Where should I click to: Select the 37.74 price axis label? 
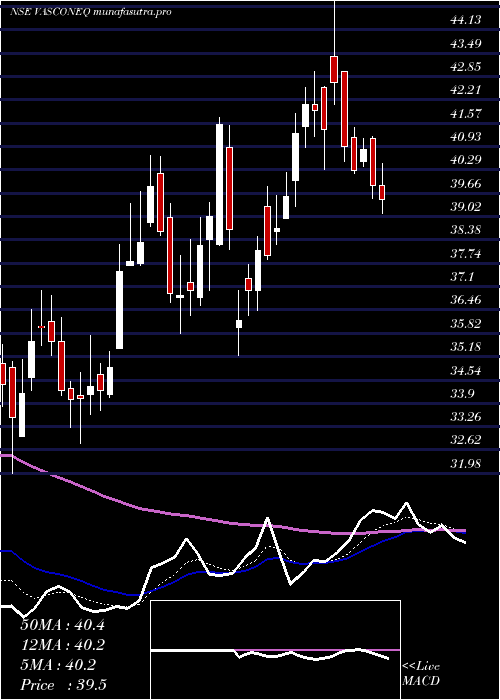pyautogui.click(x=466, y=254)
